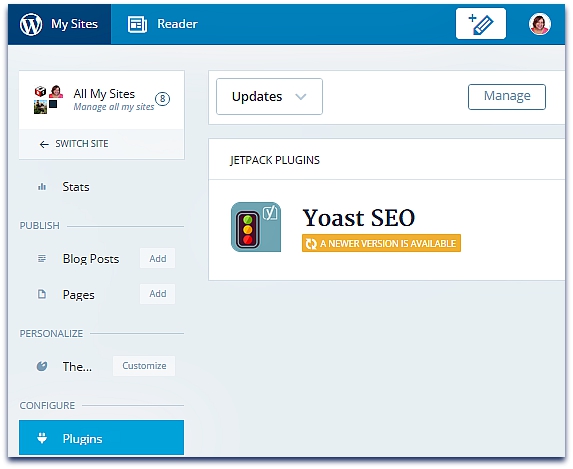Click the Plugins plug icon
This screenshot has width=573, height=469.
point(42,438)
